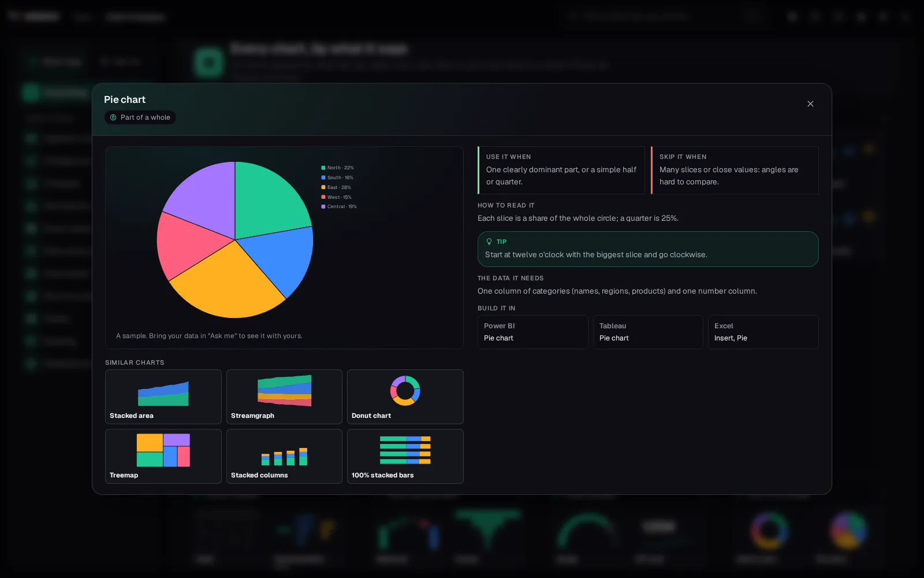Click 'One column of categories' description text
Screen dimensions: 924x578
coord(617,291)
